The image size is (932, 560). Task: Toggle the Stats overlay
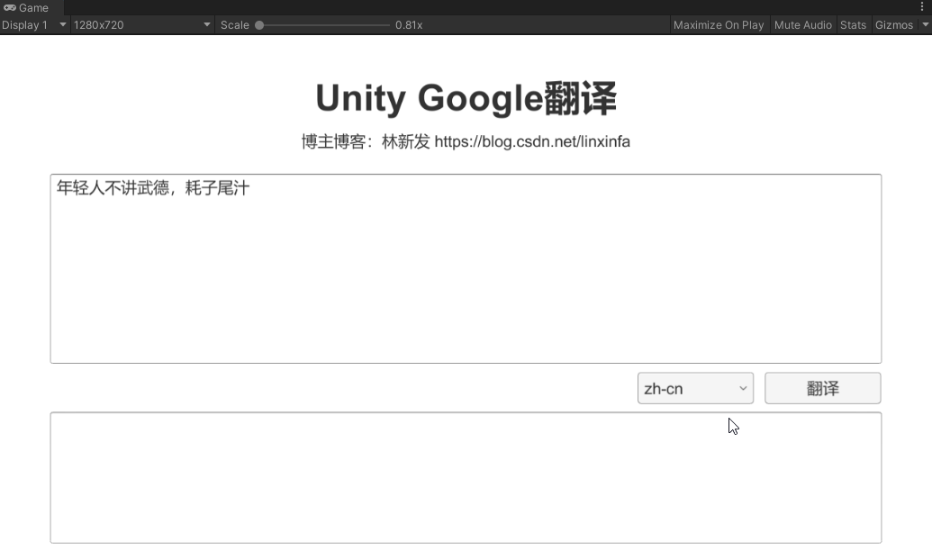(x=853, y=25)
